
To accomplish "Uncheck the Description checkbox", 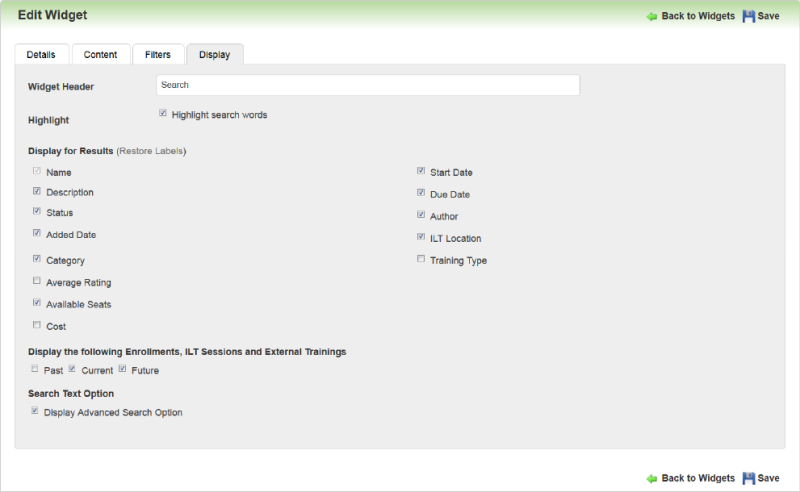I will click(37, 191).
